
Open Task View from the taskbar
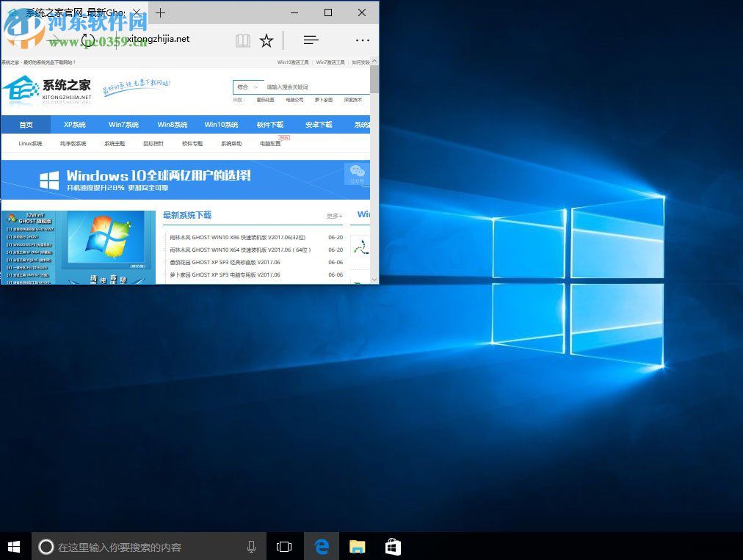coord(284,546)
